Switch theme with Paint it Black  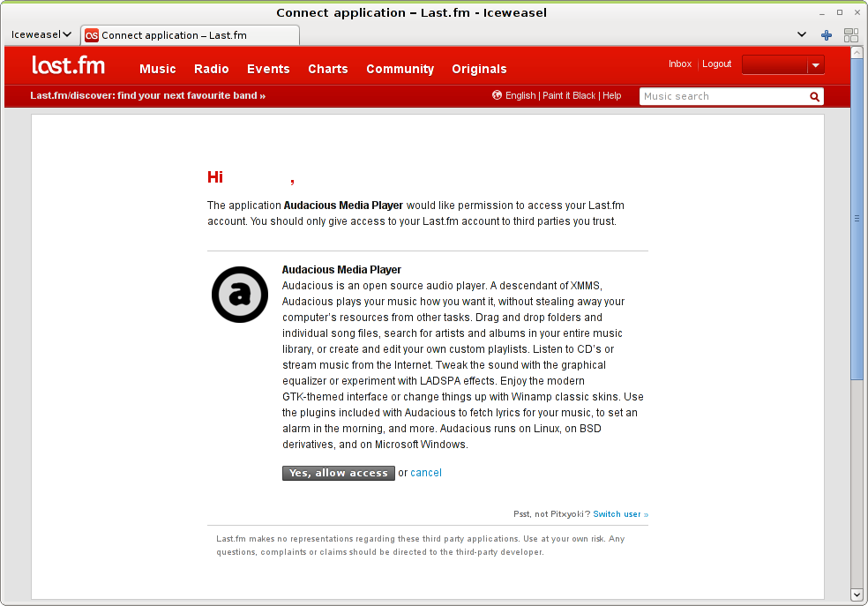569,95
